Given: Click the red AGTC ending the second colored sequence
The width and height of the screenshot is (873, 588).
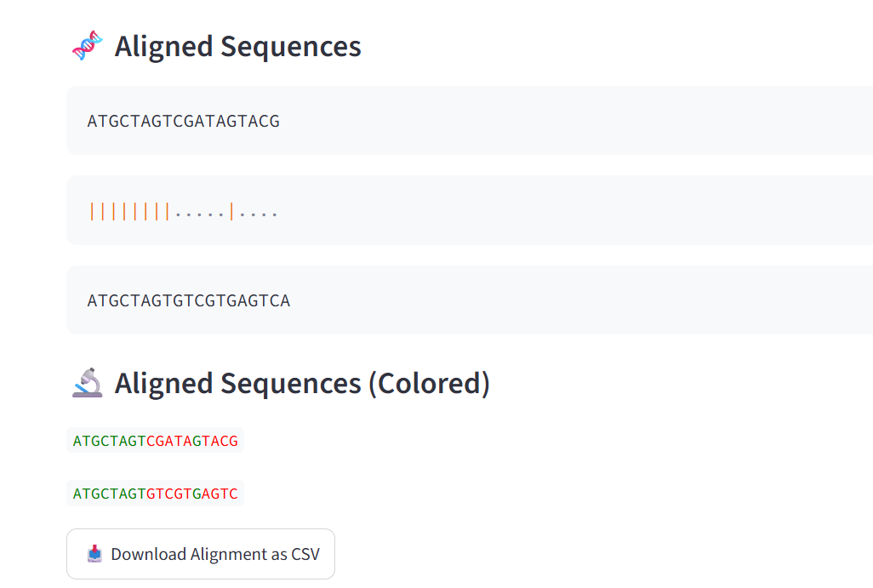Looking at the screenshot, I should tap(220, 494).
